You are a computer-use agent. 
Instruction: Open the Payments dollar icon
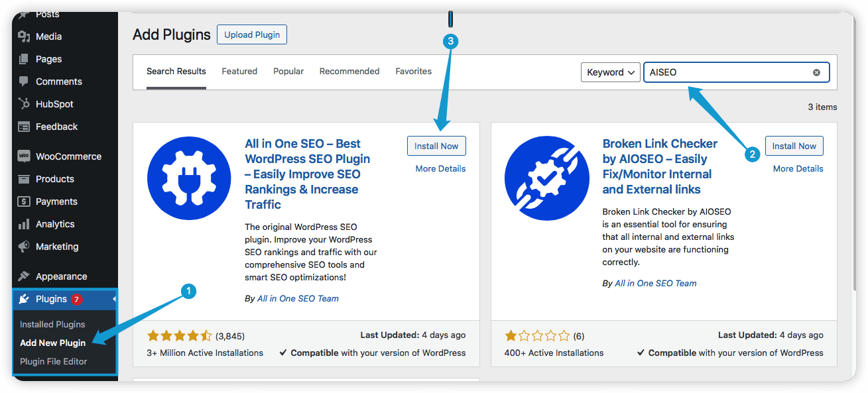[24, 201]
